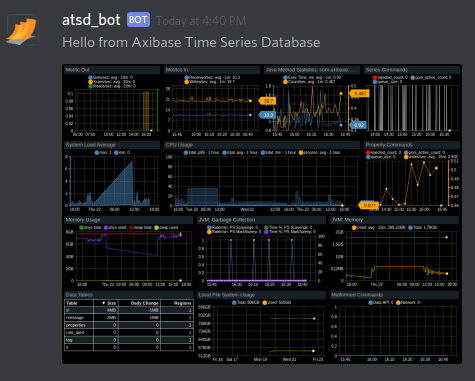Open the atsd_bot username profile
The width and height of the screenshot is (475, 381).
point(91,20)
